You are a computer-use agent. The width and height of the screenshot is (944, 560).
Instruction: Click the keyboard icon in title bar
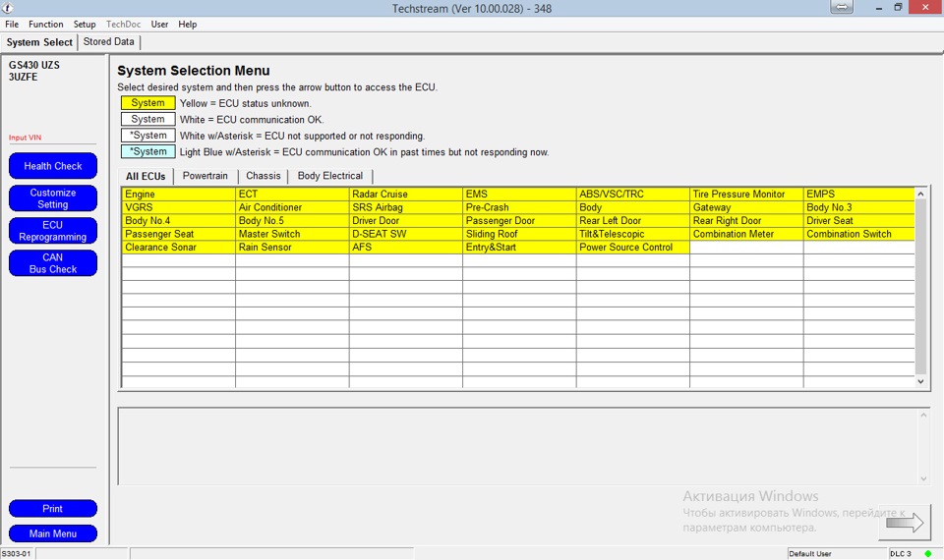(842, 8)
